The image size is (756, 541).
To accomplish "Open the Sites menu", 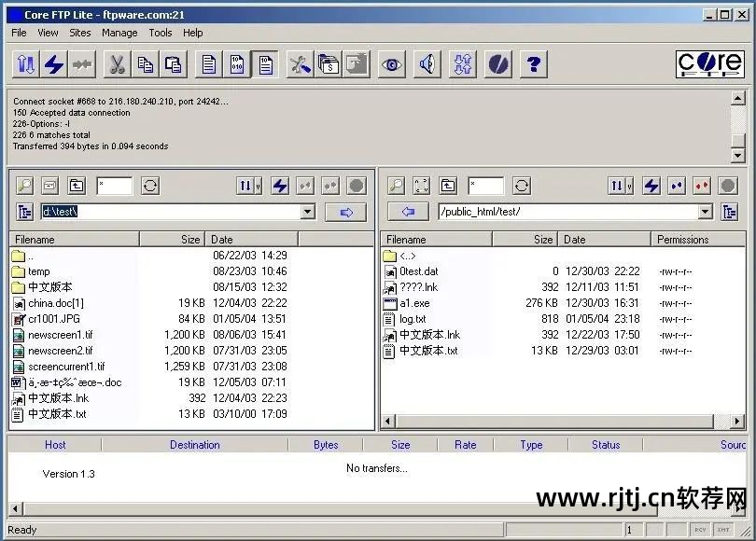I will tap(80, 33).
